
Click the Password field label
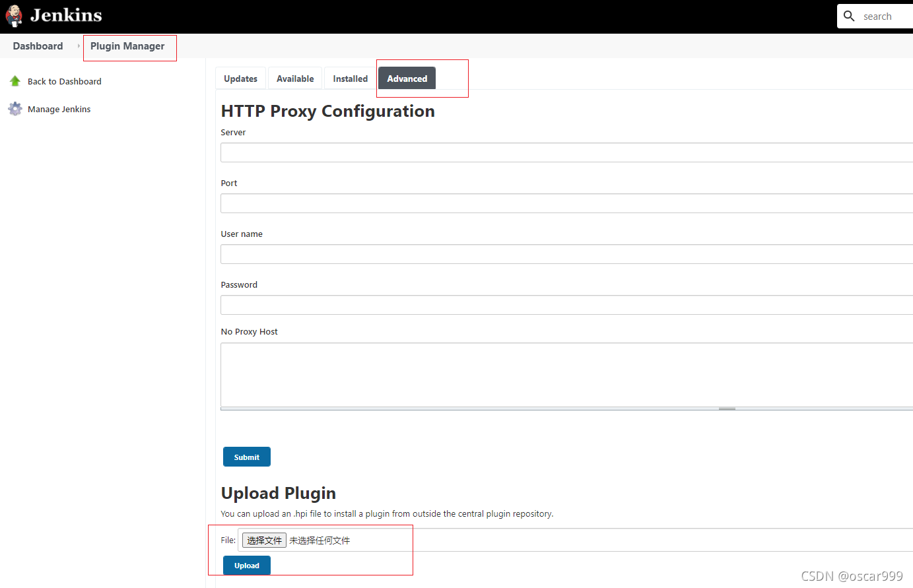(239, 285)
